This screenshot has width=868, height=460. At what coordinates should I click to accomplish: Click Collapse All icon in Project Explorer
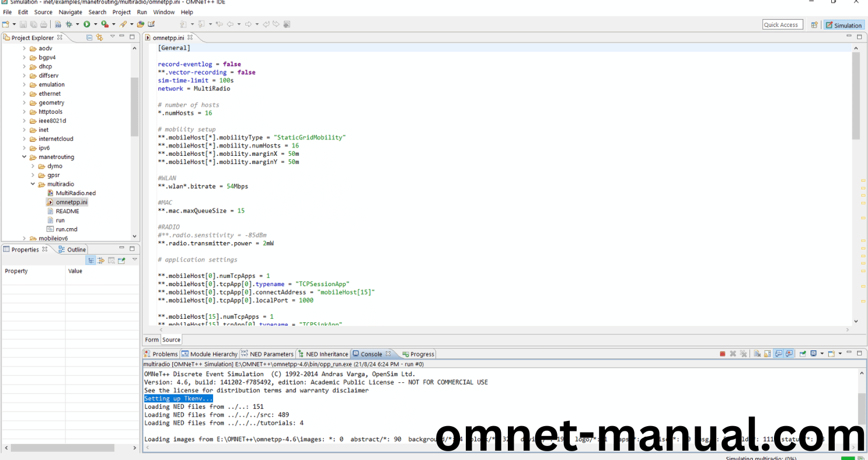point(89,37)
